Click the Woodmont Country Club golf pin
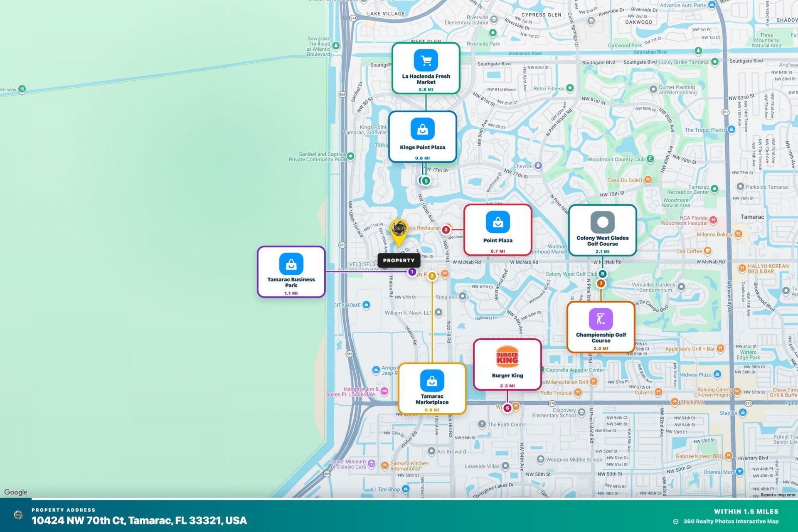Image resolution: width=798 pixels, height=532 pixels. [x=650, y=159]
